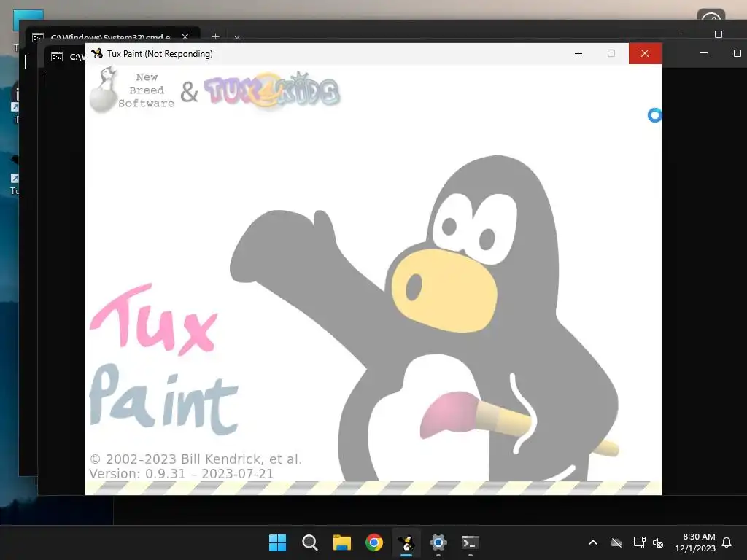Launch File Explorer from taskbar
The width and height of the screenshot is (747, 560).
pos(341,542)
